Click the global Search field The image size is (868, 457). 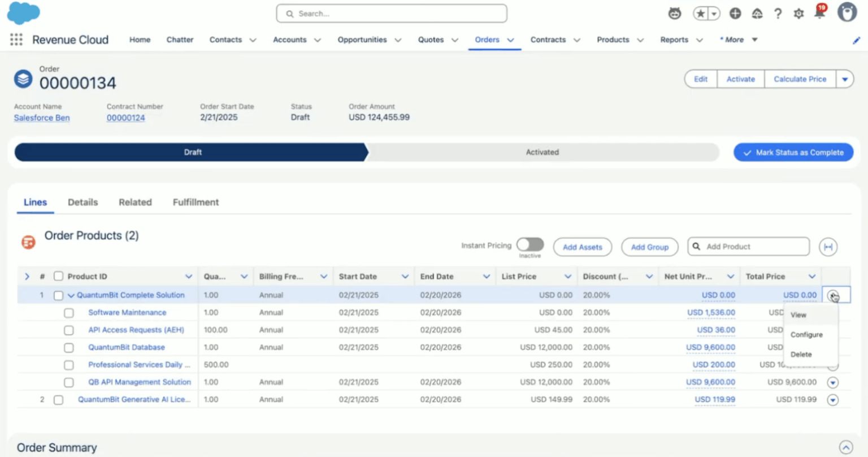click(x=392, y=14)
